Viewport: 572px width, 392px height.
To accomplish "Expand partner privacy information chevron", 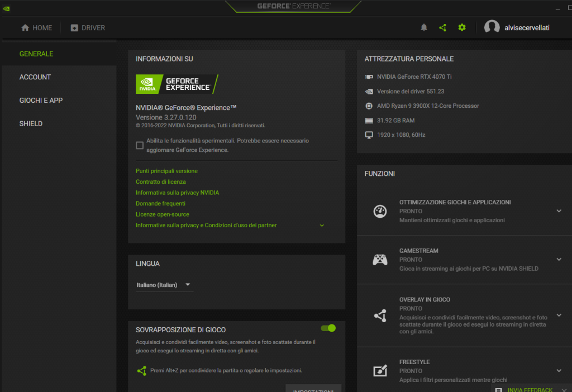I will click(322, 226).
